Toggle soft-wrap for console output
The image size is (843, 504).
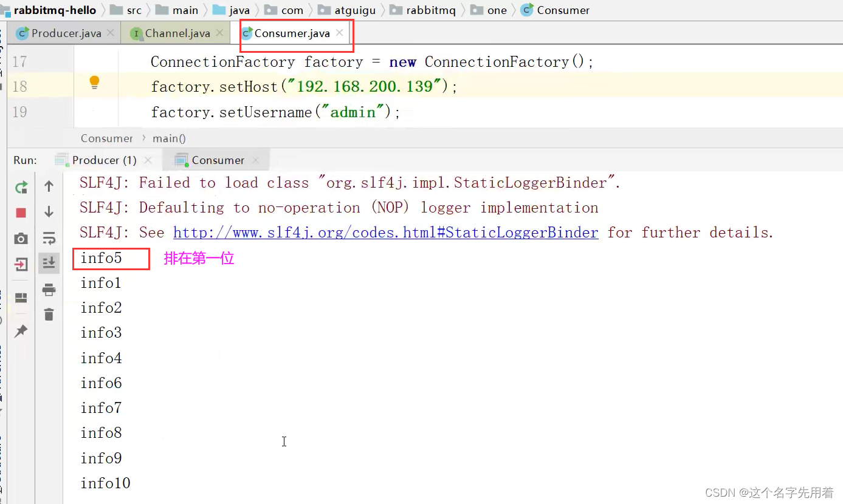[x=49, y=237]
